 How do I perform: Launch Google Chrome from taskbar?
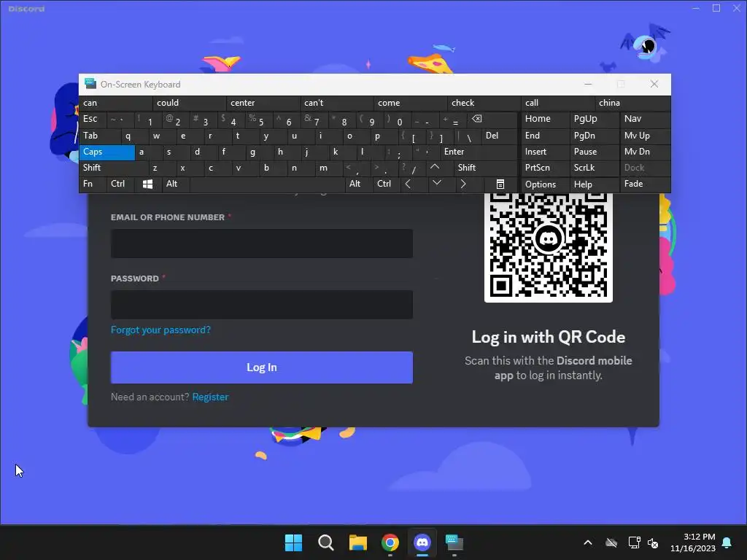click(390, 542)
